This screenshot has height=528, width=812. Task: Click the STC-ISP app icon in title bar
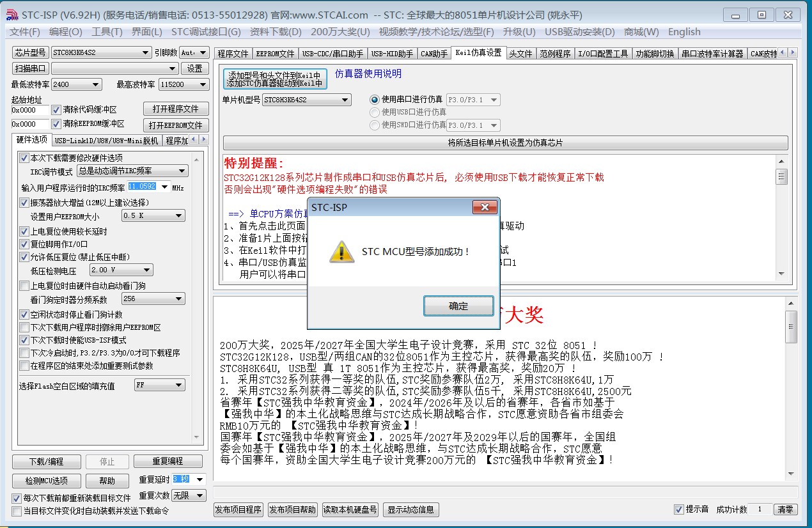click(x=12, y=15)
